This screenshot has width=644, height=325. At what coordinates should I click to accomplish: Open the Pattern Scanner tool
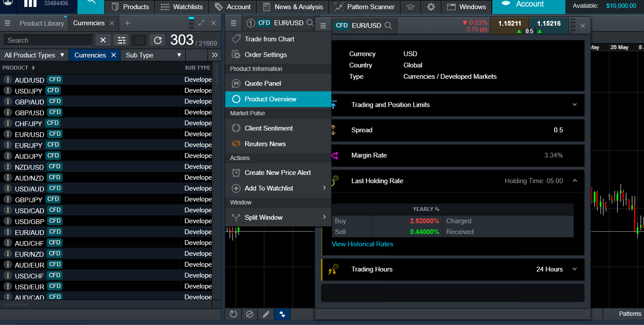click(x=364, y=7)
